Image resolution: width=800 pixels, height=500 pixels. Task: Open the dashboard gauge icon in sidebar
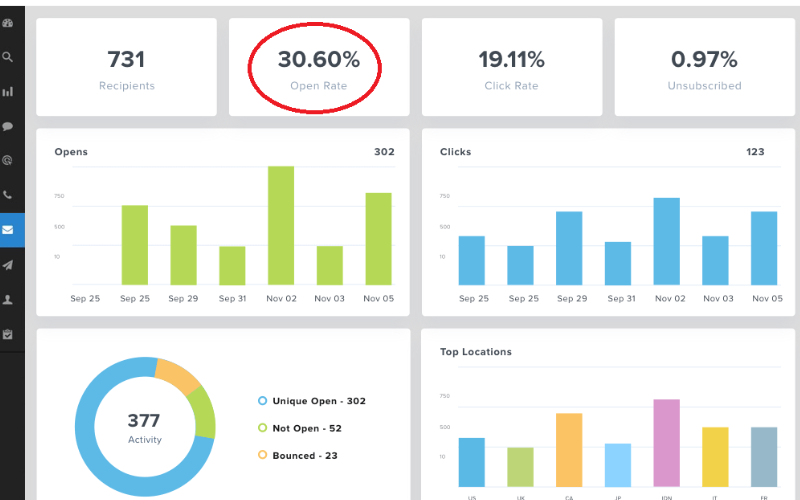click(8, 22)
